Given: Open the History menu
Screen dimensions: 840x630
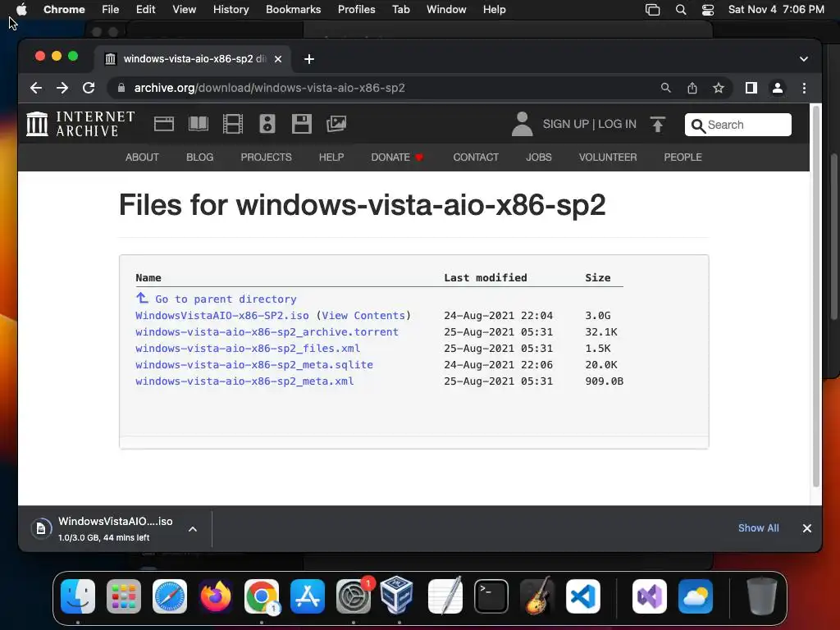Looking at the screenshot, I should tap(231, 10).
